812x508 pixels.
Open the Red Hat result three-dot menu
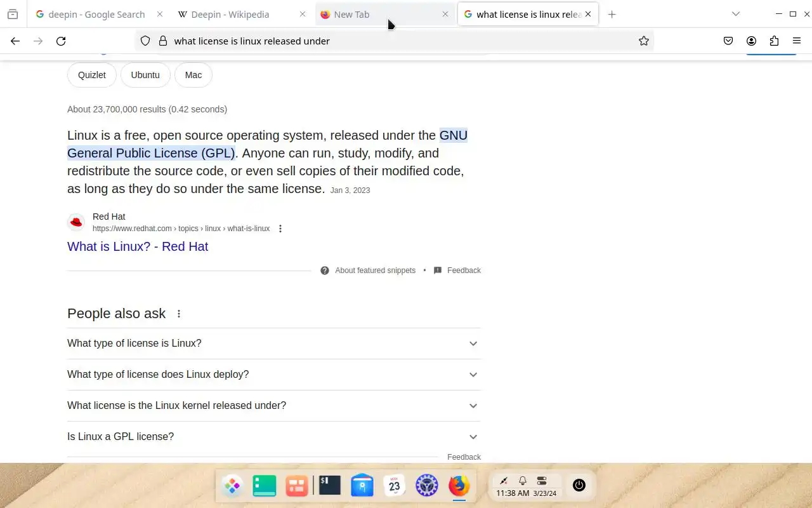point(280,229)
